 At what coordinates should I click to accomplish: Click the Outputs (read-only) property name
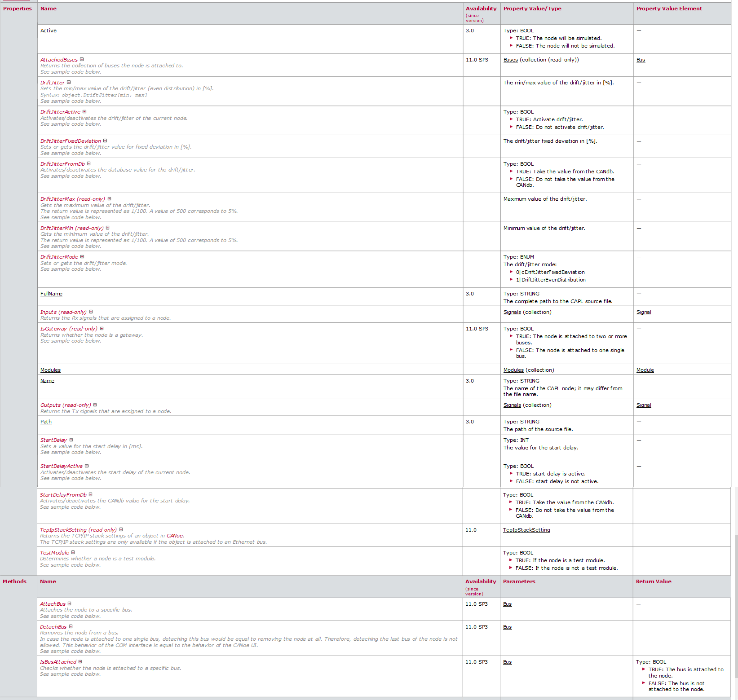[x=66, y=405]
